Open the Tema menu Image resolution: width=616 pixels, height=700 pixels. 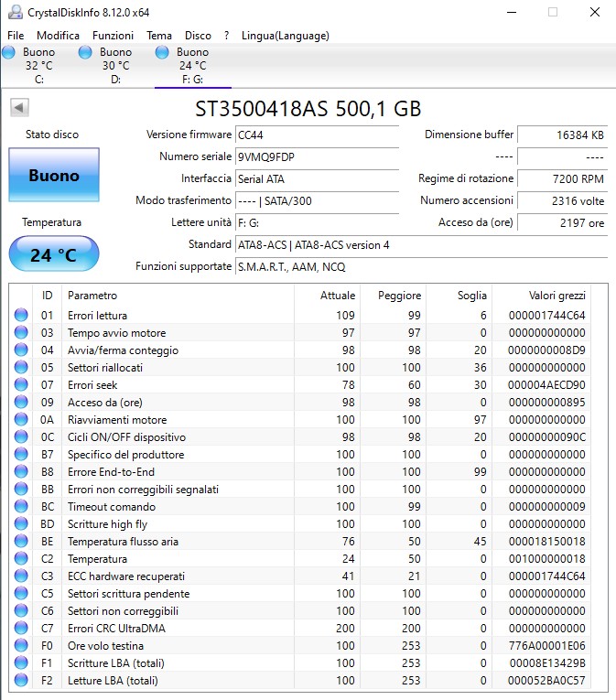159,36
